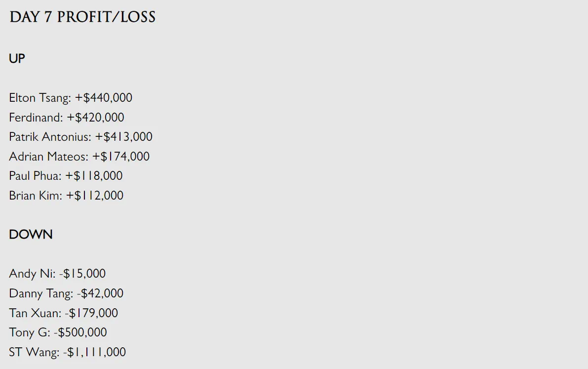Screen dimensions: 588x369
Task: Select the Danny Tang -$42,000 entry
Action: point(66,293)
